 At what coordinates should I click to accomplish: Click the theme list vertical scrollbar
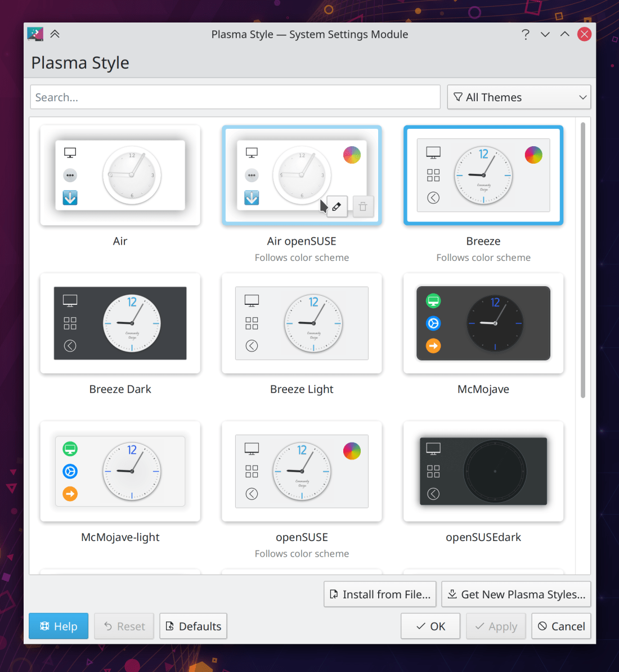pos(582,259)
